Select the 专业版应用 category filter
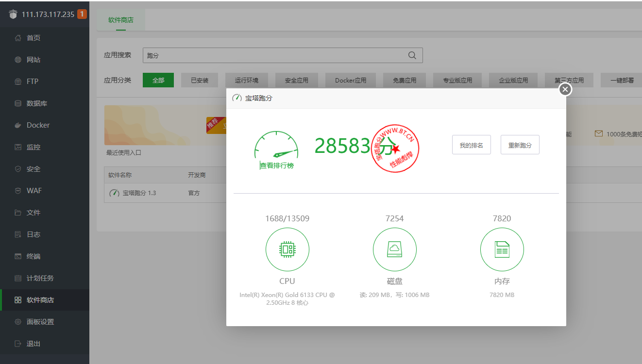Image resolution: width=642 pixels, height=364 pixels. click(x=457, y=80)
